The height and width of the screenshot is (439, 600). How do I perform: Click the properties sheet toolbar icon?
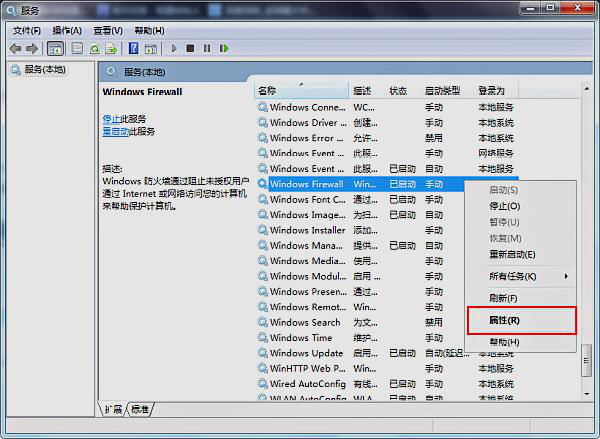[x=77, y=49]
